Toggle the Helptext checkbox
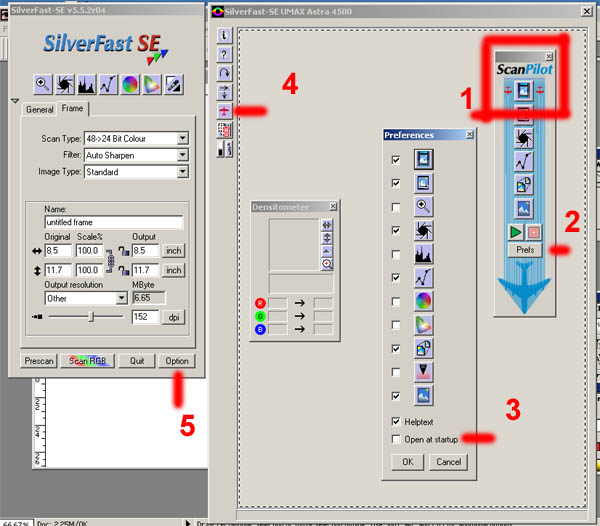Viewport: 600px width, 526px height. coord(396,422)
